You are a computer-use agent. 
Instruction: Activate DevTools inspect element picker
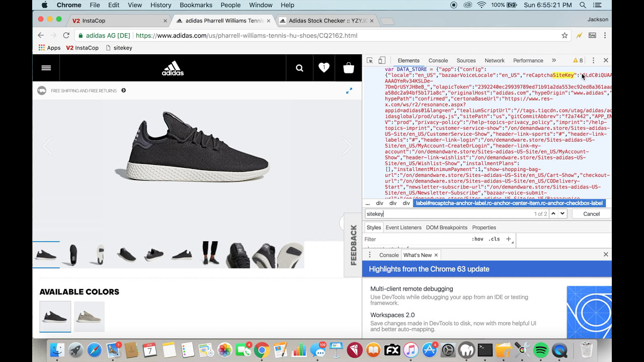pyautogui.click(x=370, y=60)
